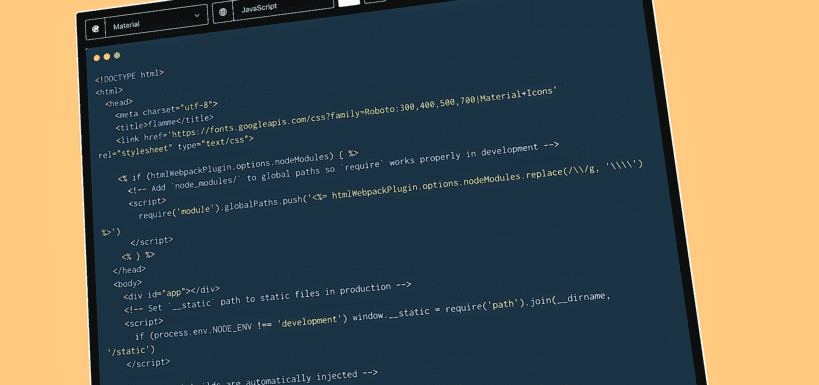Click the '<!DOCTYPE html>' code line
The image size is (819, 385).
point(129,76)
